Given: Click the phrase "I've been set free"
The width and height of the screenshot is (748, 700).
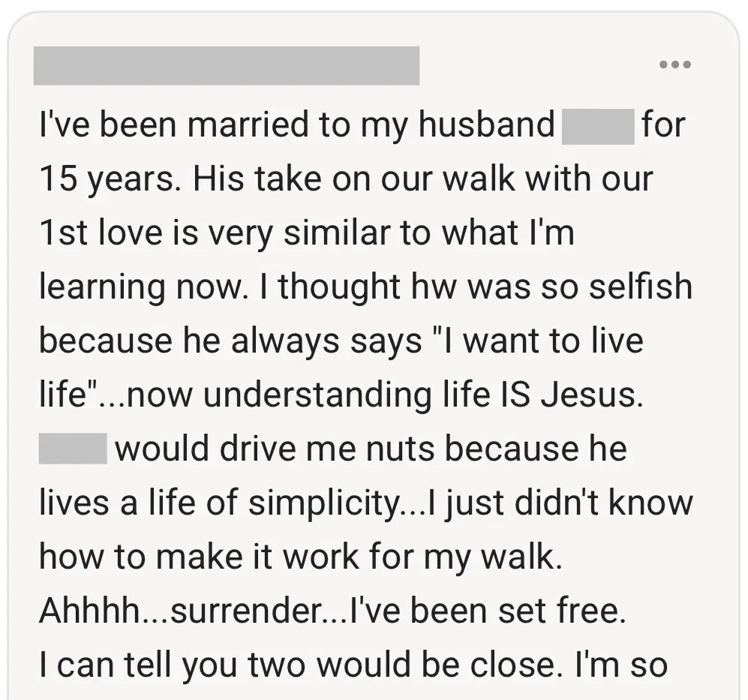Looking at the screenshot, I should pos(485,611).
